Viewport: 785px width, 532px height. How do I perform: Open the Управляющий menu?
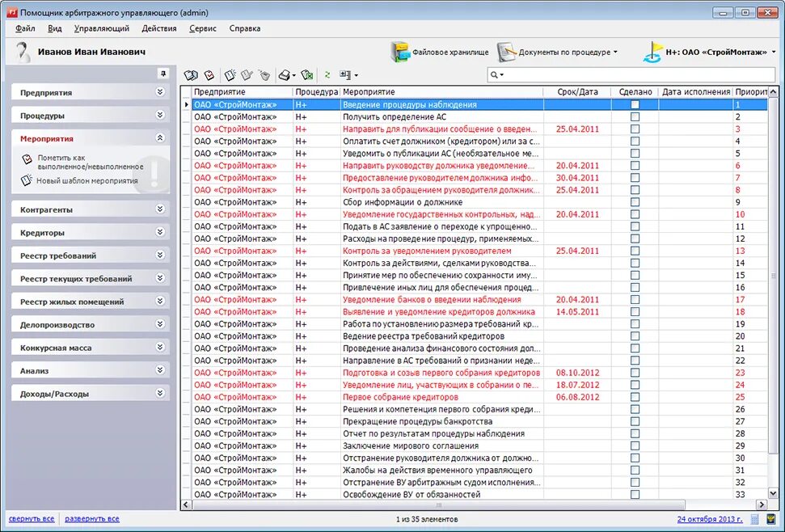(x=102, y=28)
